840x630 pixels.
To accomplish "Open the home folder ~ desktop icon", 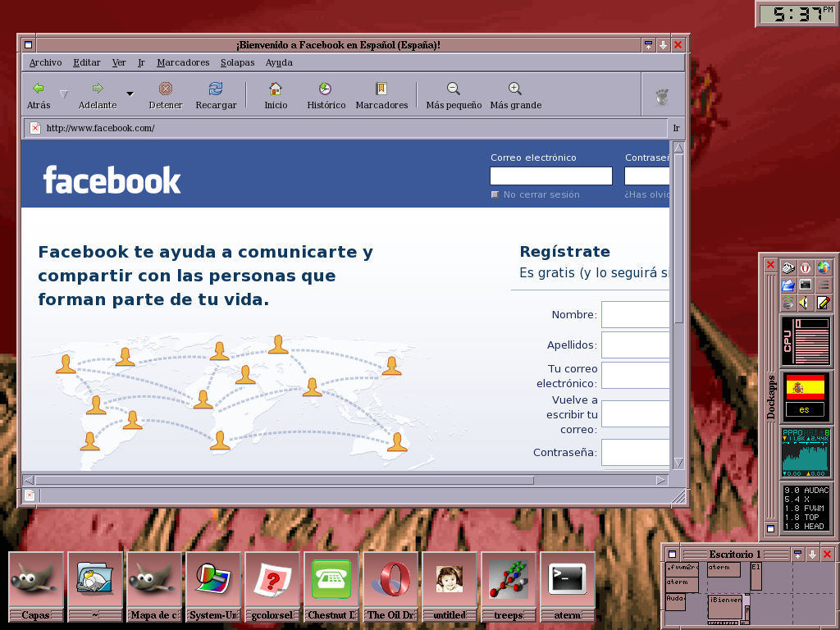I will [95, 580].
